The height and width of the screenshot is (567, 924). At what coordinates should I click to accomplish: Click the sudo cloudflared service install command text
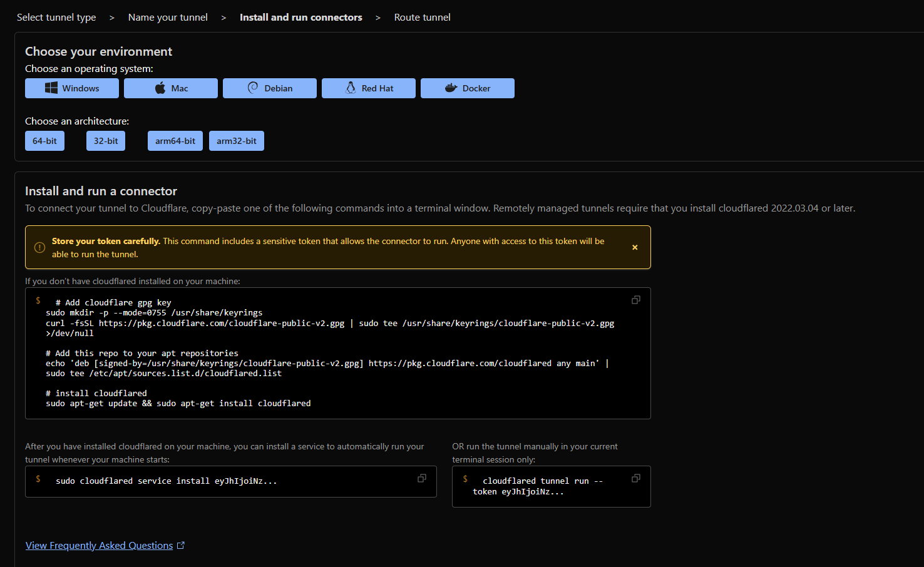point(167,481)
